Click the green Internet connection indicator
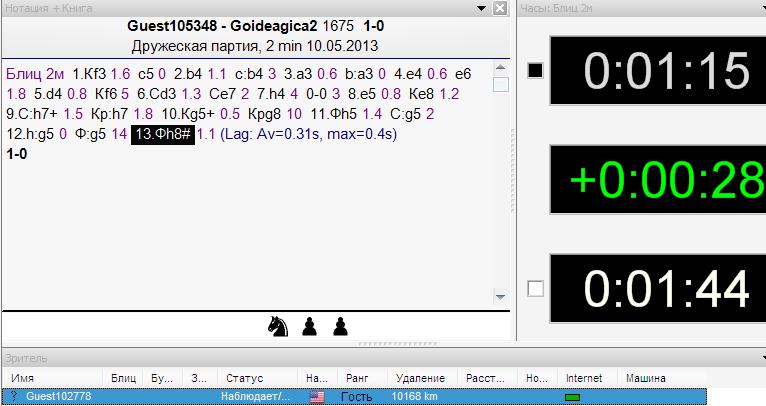This screenshot has width=766, height=406. click(574, 397)
